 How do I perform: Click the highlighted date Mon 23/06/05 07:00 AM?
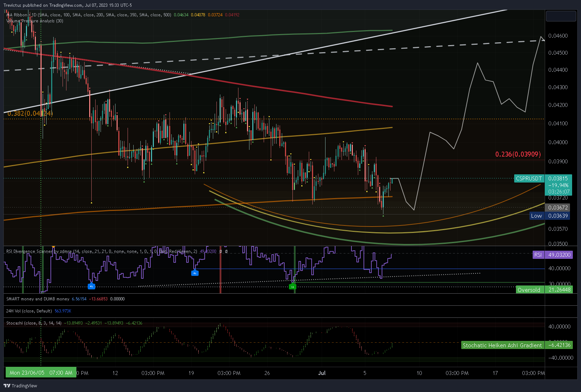(41, 372)
